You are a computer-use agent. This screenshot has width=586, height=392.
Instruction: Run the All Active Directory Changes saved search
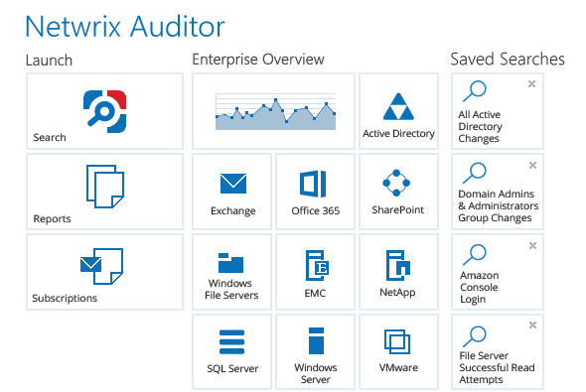[x=498, y=111]
